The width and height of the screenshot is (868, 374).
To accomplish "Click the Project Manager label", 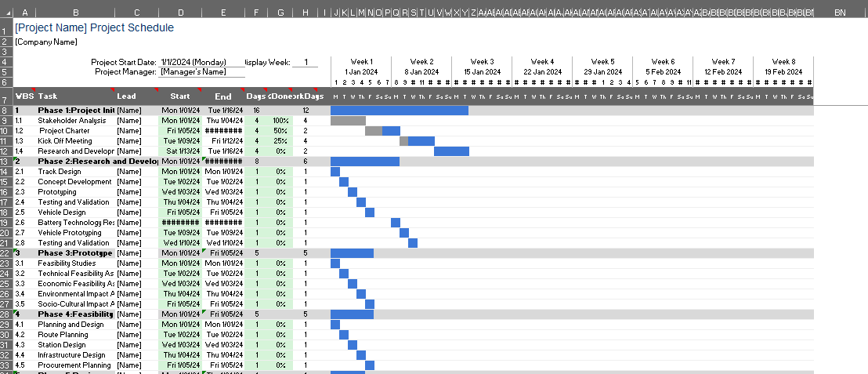I will coord(125,72).
